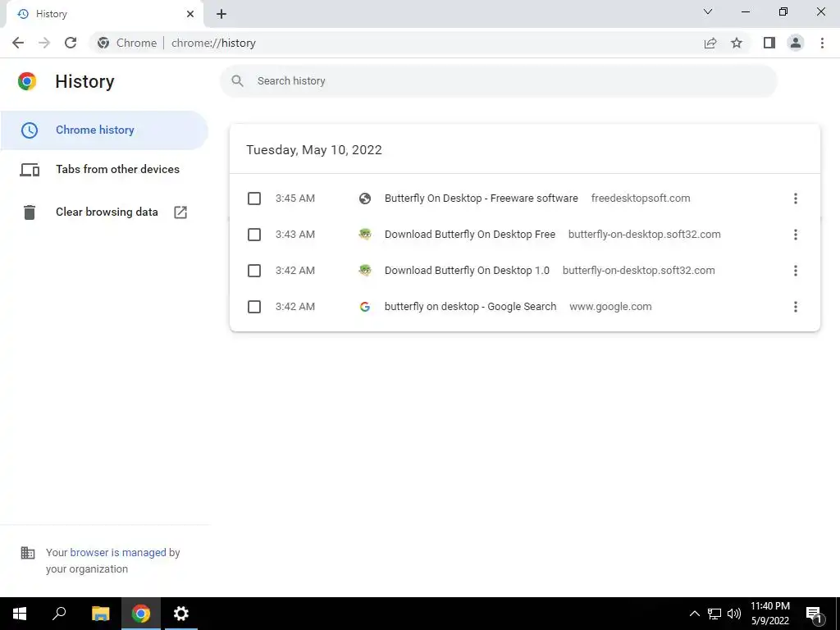Open Tabs from other devices
The image size is (840, 630).
click(x=104, y=169)
